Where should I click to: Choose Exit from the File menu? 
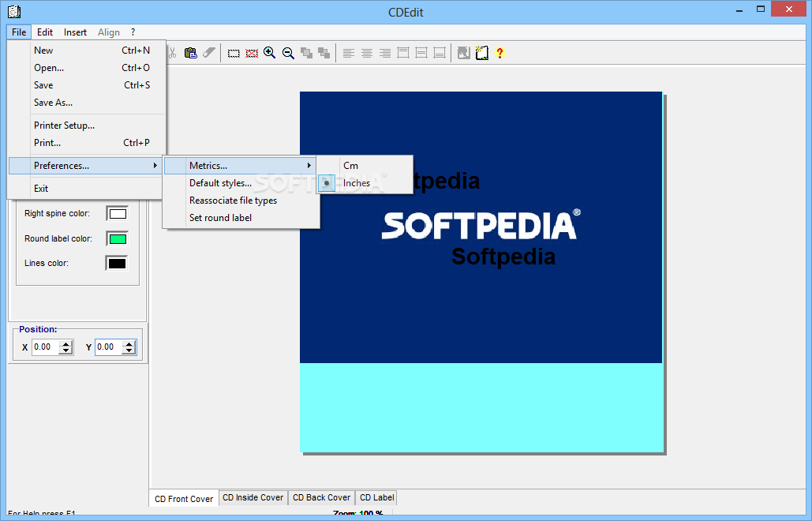[87, 189]
